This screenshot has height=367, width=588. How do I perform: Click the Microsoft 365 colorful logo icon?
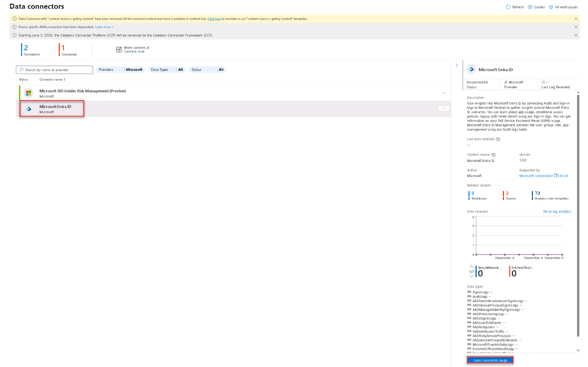pos(29,93)
